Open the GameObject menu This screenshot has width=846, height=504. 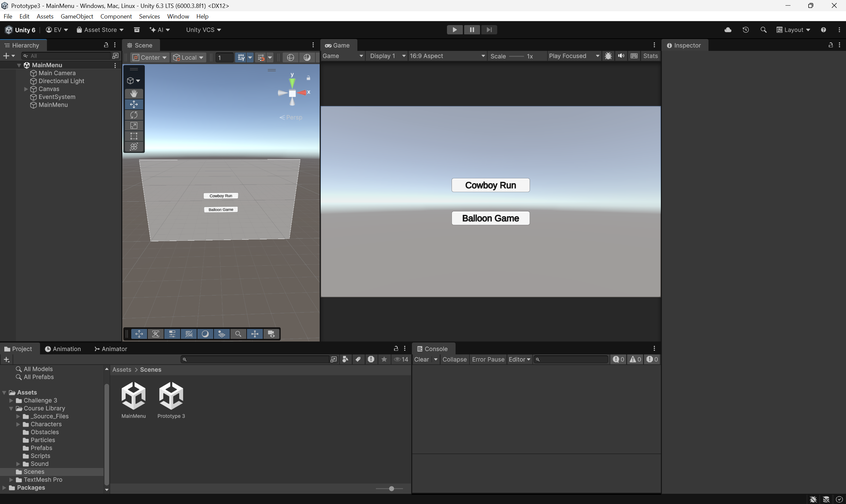(x=77, y=16)
